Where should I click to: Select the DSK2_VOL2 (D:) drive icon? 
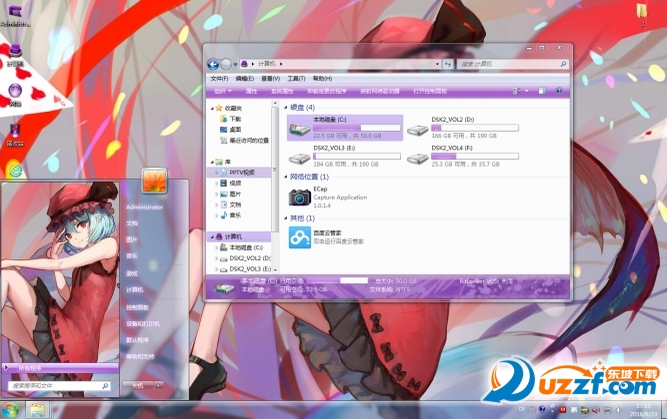[418, 130]
